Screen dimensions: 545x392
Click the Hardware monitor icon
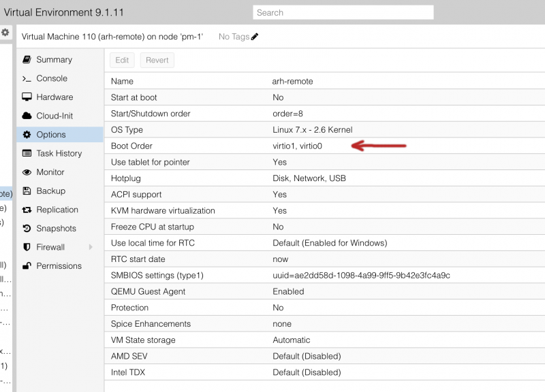27,97
